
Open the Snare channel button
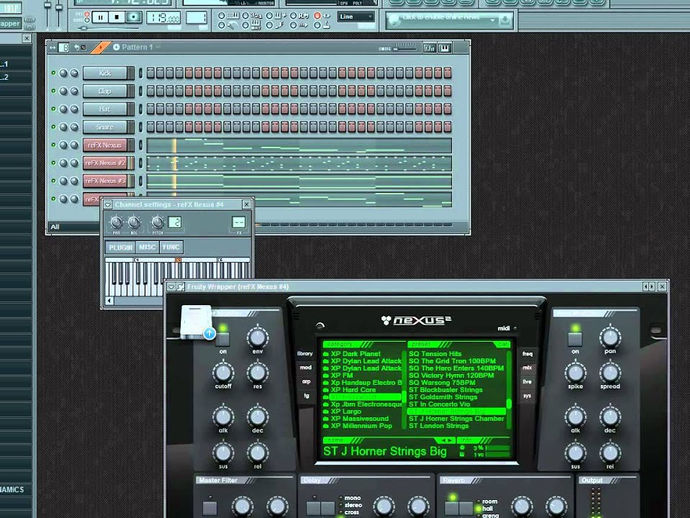106,127
